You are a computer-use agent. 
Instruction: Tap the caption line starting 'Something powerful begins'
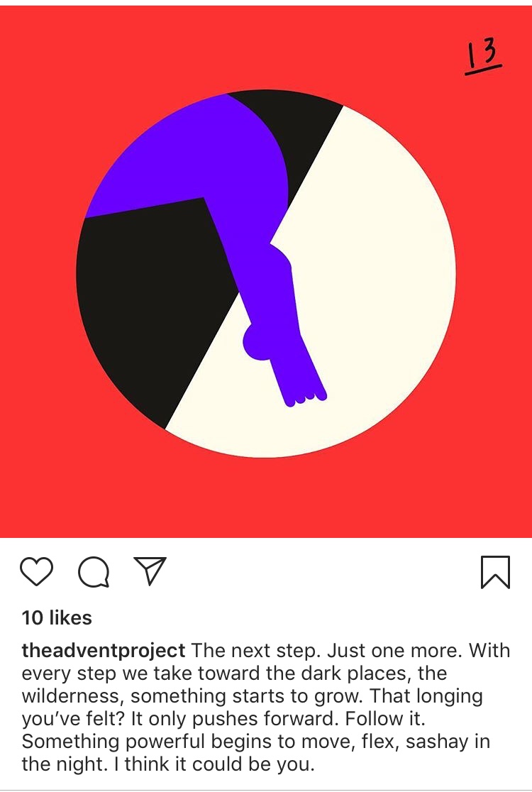tap(255, 742)
